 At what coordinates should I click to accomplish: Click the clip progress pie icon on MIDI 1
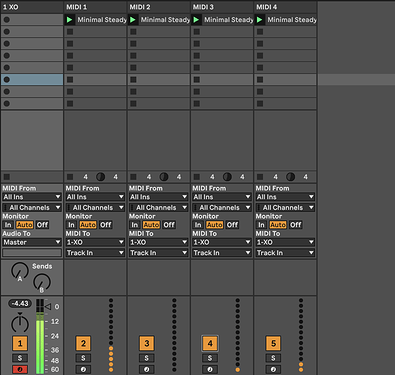coord(100,177)
